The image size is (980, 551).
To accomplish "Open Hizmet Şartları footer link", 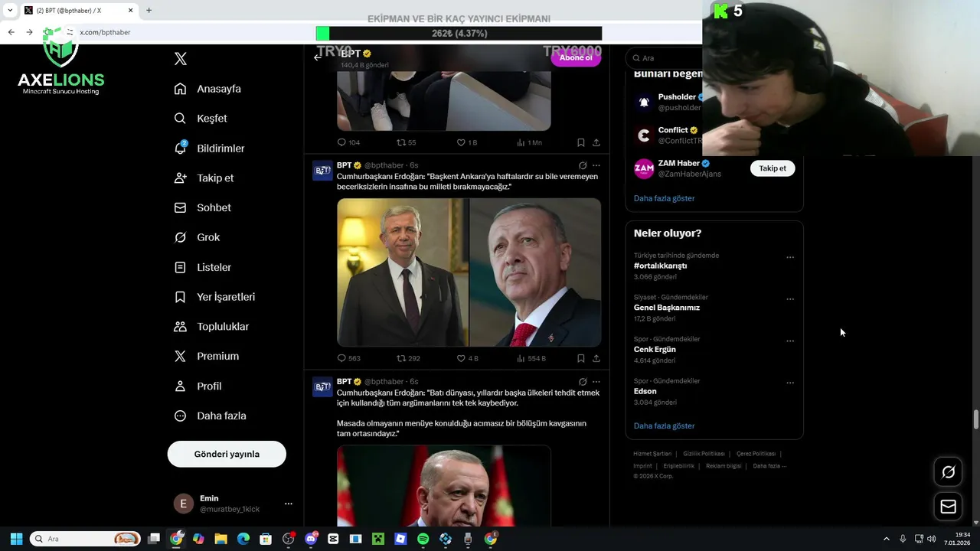I will click(x=652, y=454).
